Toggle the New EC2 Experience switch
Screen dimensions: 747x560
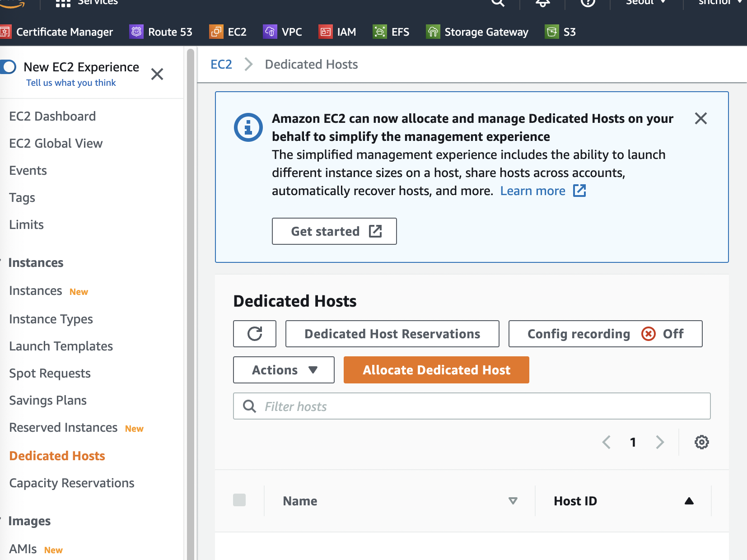(x=8, y=67)
